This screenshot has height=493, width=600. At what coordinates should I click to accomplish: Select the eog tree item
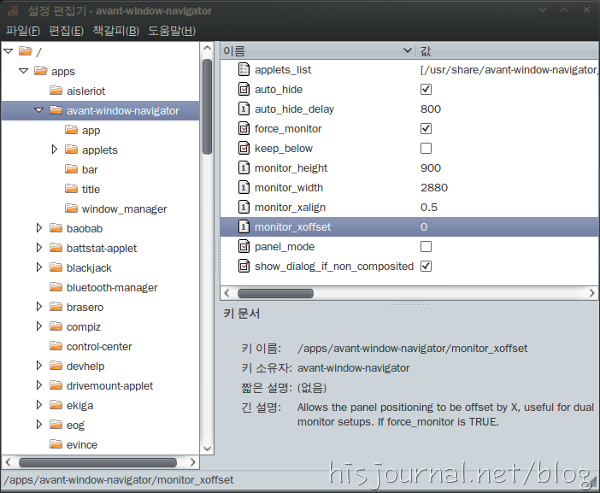[75, 425]
